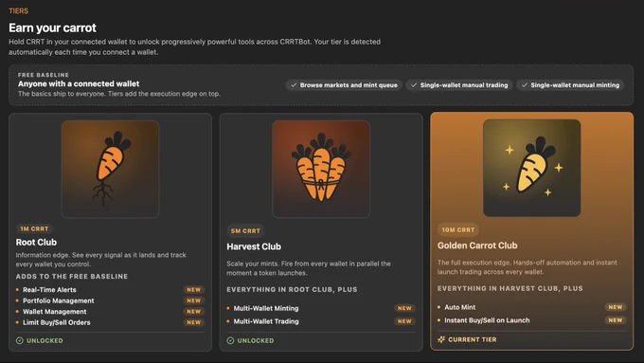644x363 pixels.
Task: Click the EVERYTHING IN ROOT CLUB, PLUS subheading
Action: [x=292, y=290]
